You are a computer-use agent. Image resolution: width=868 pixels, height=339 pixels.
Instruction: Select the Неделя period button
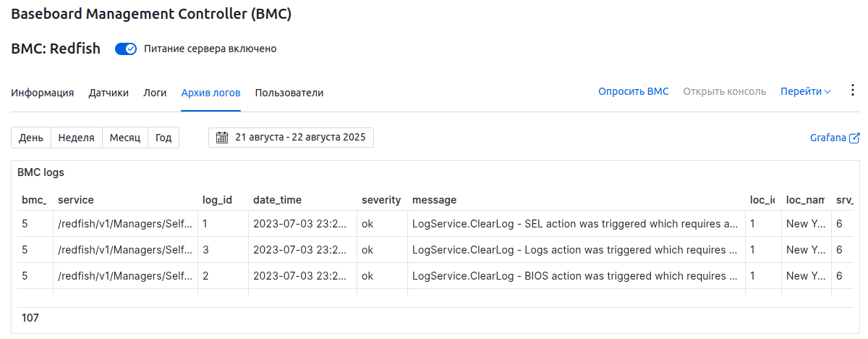click(x=76, y=138)
